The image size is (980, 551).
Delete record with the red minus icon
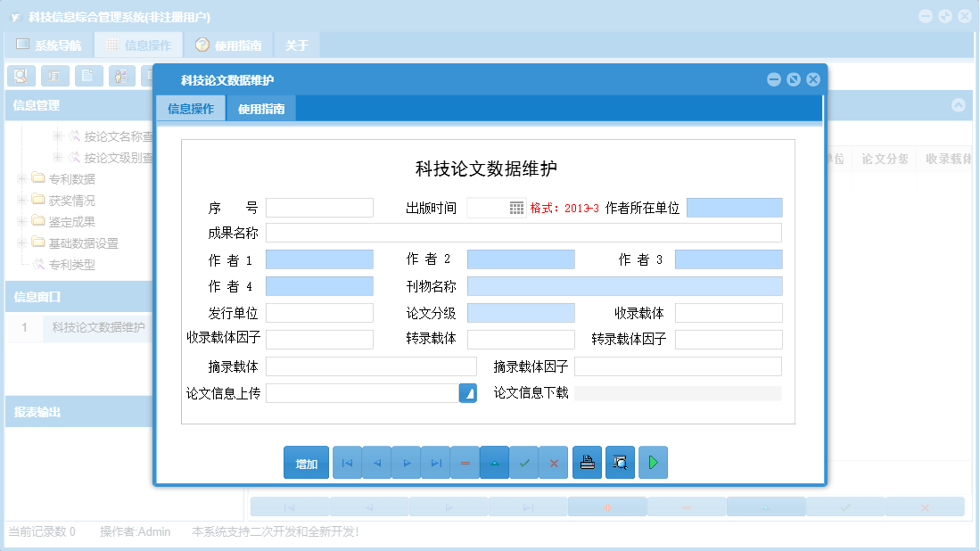point(465,462)
